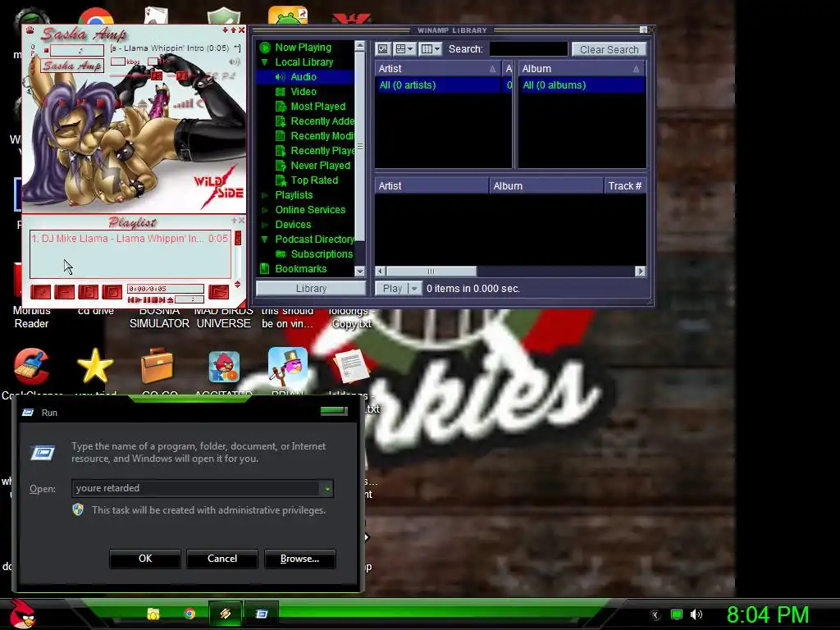Open the columns view dropdown in library toolbar

coord(431,49)
